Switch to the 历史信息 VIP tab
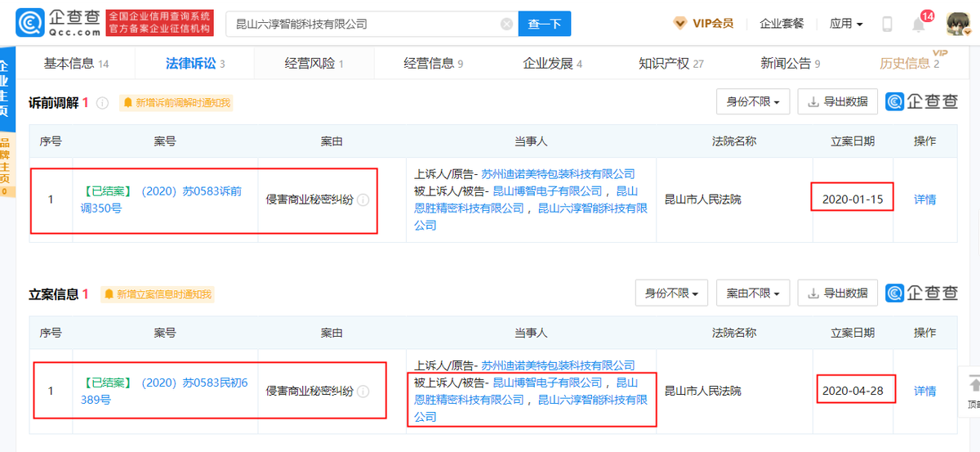Image resolution: width=980 pixels, height=452 pixels. point(910,63)
